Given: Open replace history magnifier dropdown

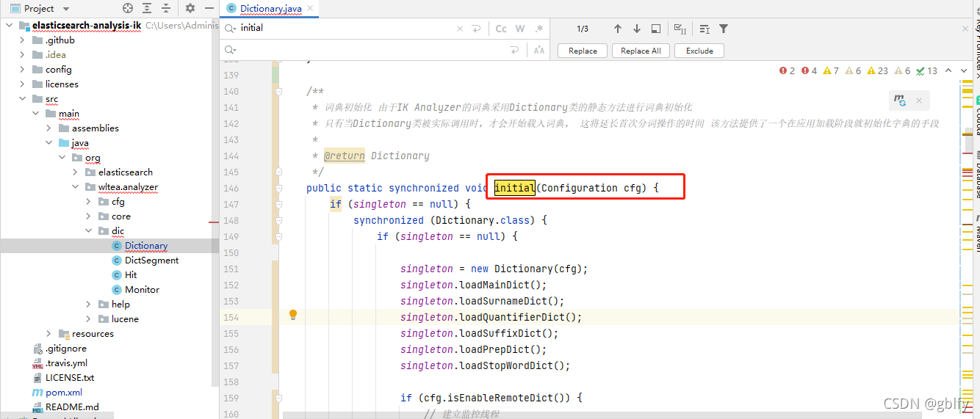Looking at the screenshot, I should tap(230, 50).
